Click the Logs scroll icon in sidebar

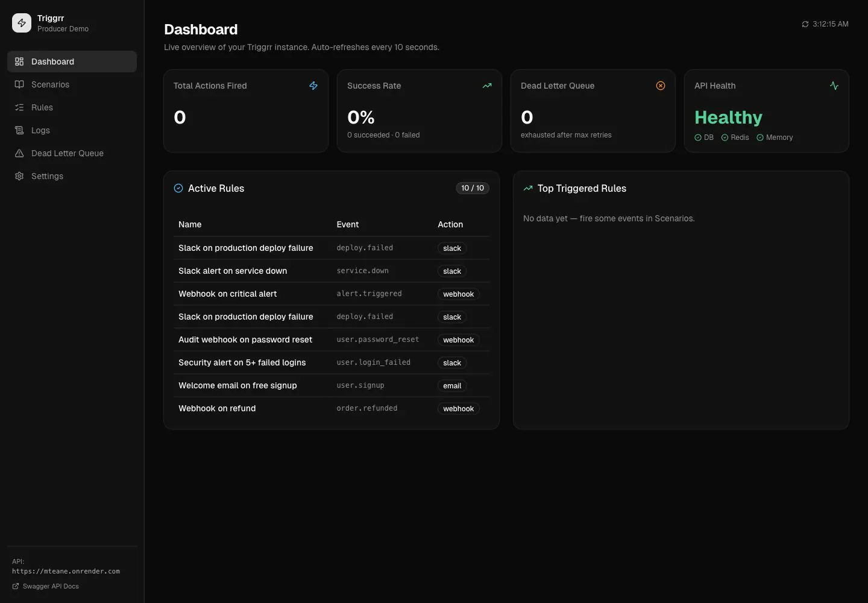tap(19, 130)
